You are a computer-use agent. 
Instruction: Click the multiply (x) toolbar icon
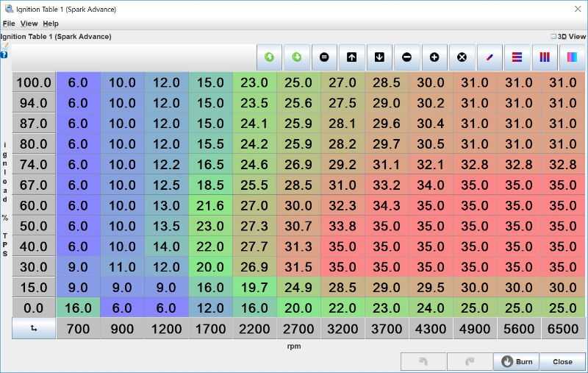[x=462, y=57]
